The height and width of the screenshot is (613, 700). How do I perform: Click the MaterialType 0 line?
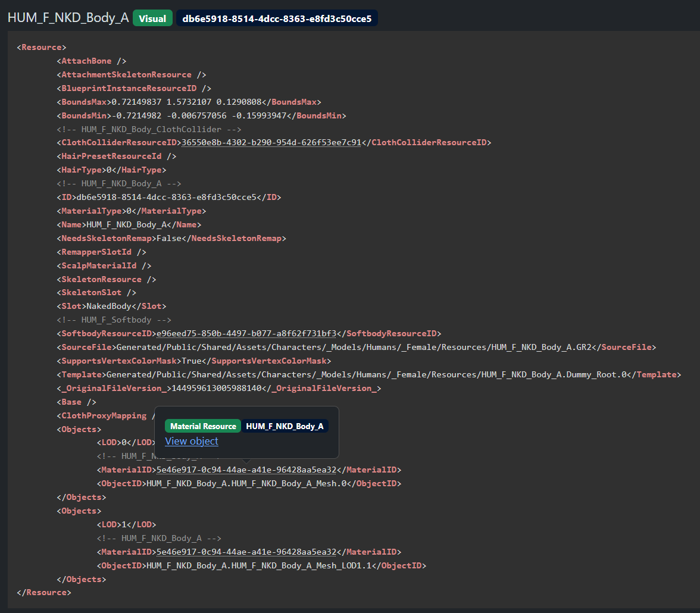click(x=131, y=211)
